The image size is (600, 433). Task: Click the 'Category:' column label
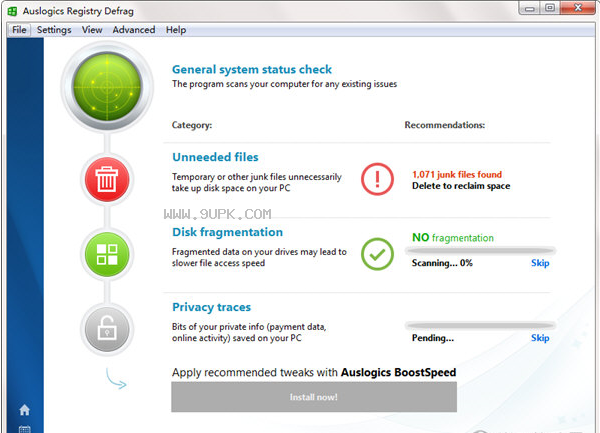[192, 125]
